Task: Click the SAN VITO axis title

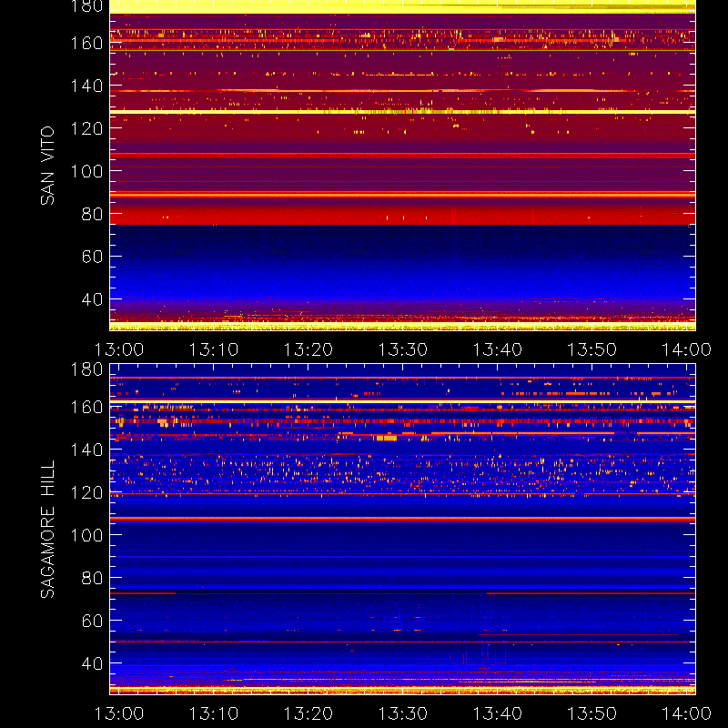Action: (47, 166)
